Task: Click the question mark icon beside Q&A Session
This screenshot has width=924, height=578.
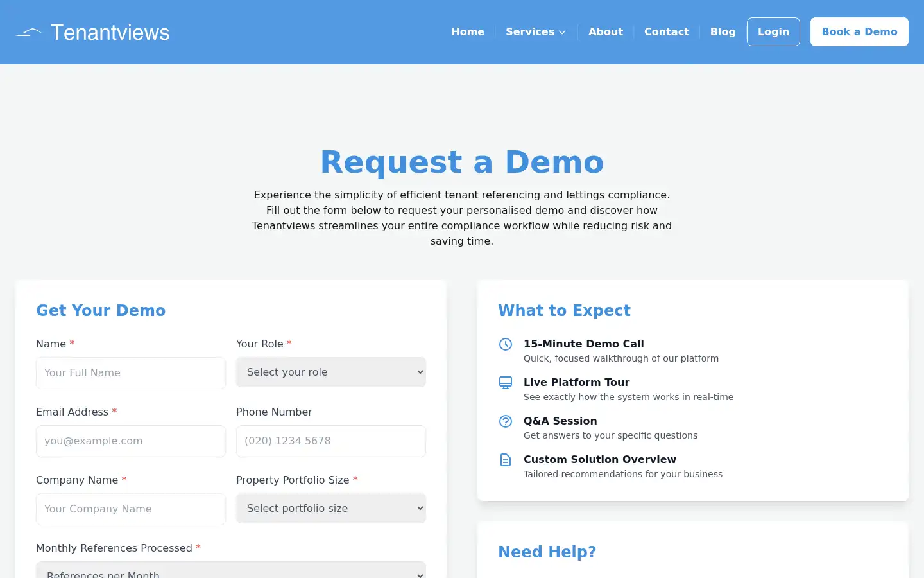Action: [x=506, y=421]
